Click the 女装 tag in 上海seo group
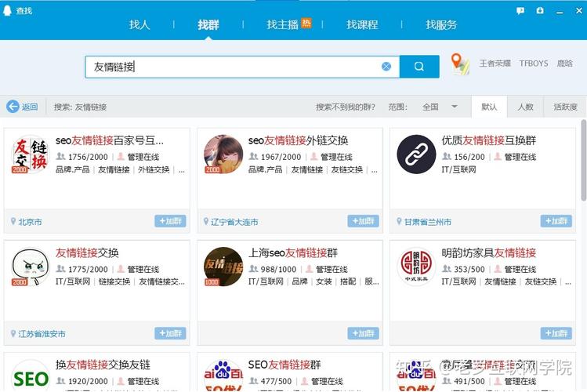 324,281
